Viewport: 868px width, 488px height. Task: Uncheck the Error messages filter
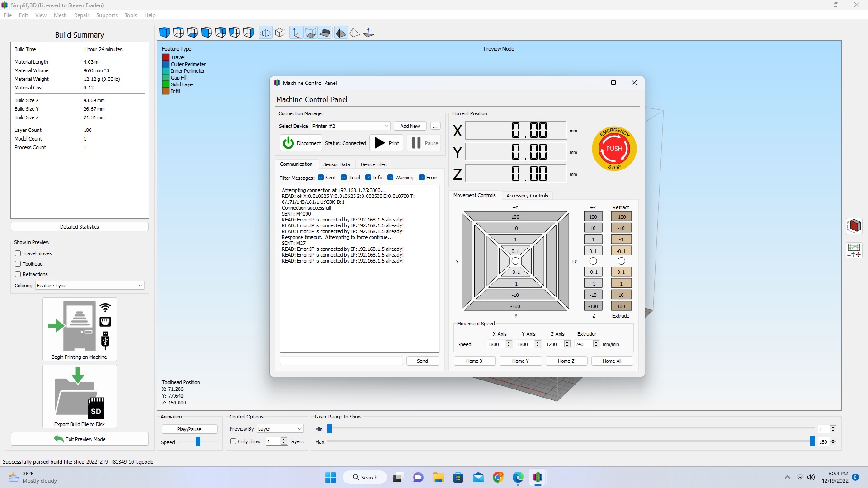(x=422, y=178)
